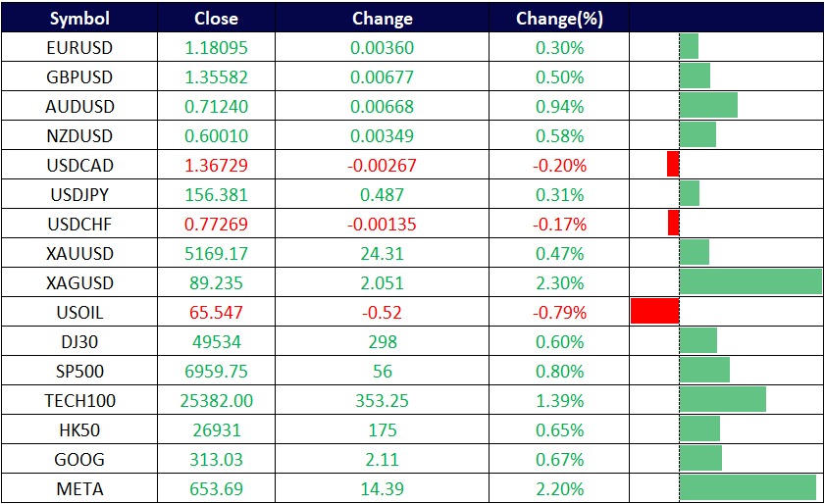This screenshot has width=825, height=504.
Task: Click the HK50 percent change 0.65%
Action: pyautogui.click(x=559, y=429)
